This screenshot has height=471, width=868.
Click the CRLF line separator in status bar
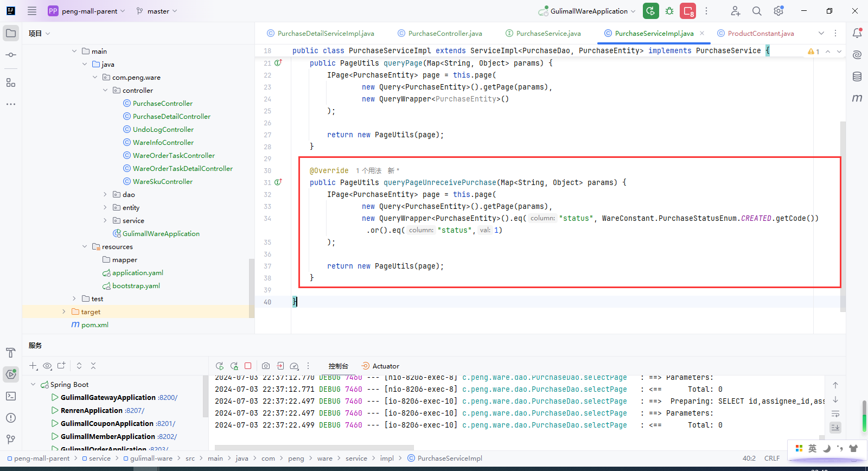pos(772,459)
